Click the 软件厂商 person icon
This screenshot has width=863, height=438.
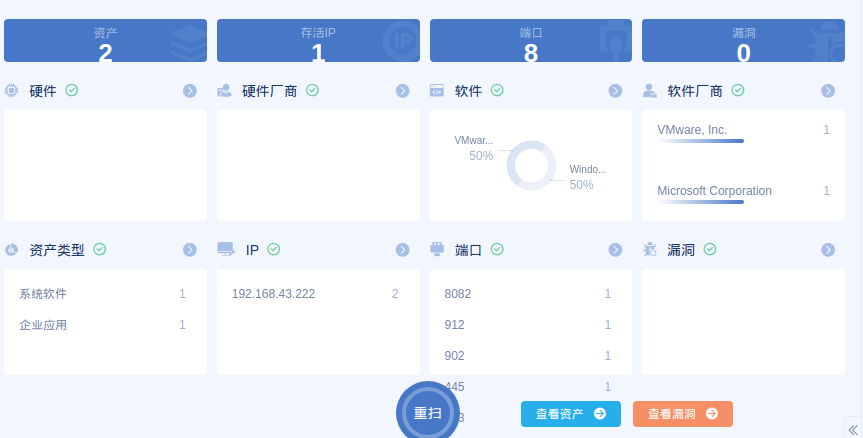[650, 90]
